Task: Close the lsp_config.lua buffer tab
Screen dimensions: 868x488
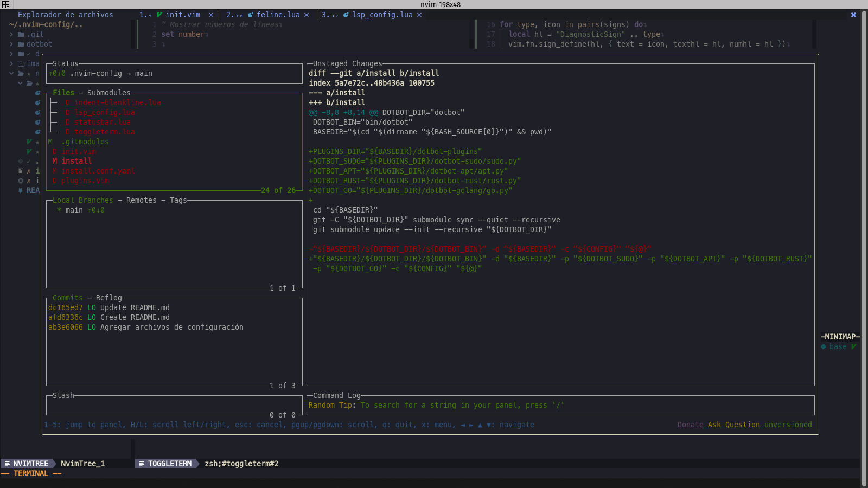Action: pyautogui.click(x=419, y=15)
